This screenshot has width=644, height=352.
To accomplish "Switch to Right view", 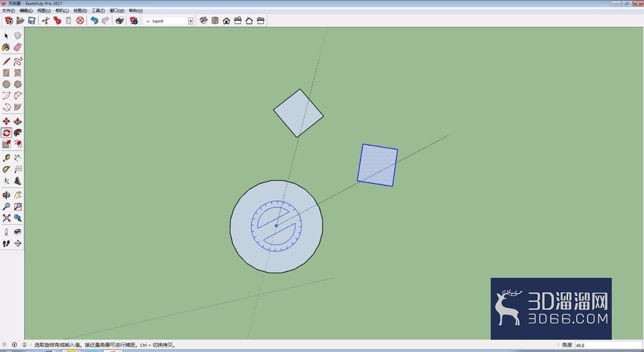I will pyautogui.click(x=238, y=21).
